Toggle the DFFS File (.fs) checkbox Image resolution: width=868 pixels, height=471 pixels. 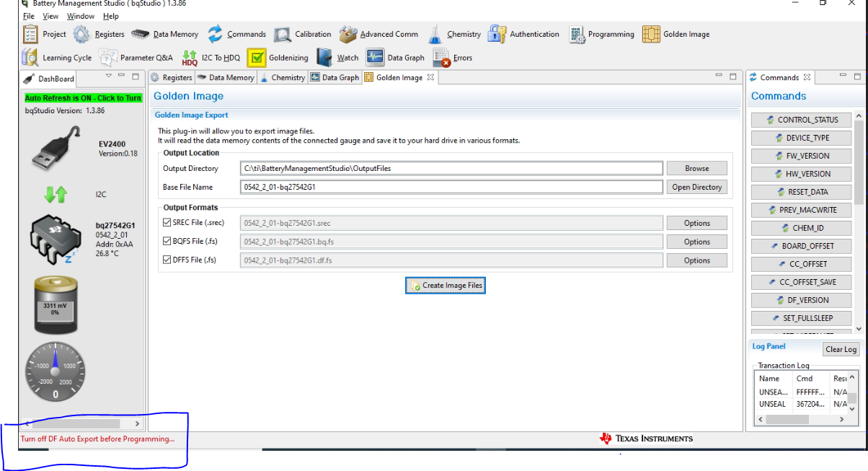[167, 260]
